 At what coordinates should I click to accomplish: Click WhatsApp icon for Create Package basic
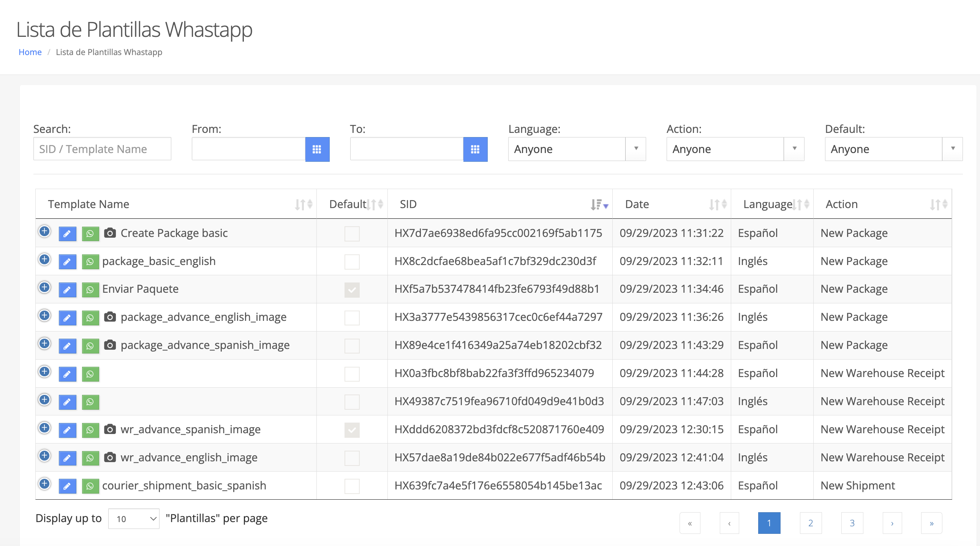tap(90, 234)
